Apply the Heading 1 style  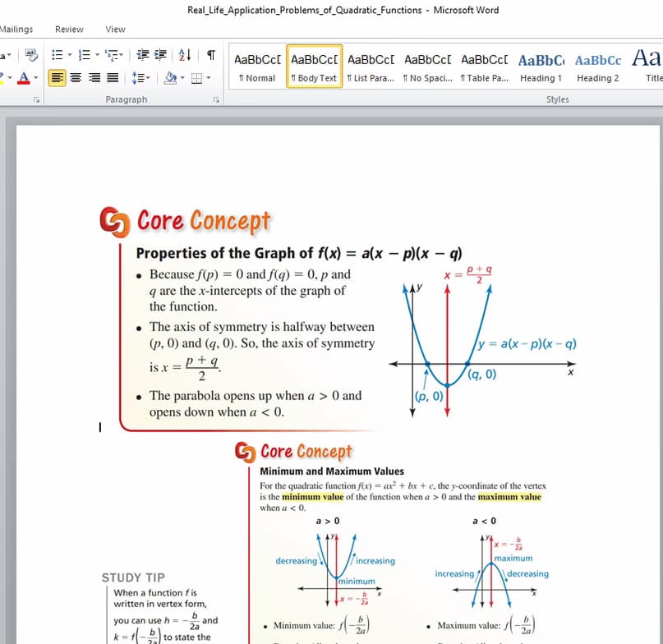pos(540,67)
